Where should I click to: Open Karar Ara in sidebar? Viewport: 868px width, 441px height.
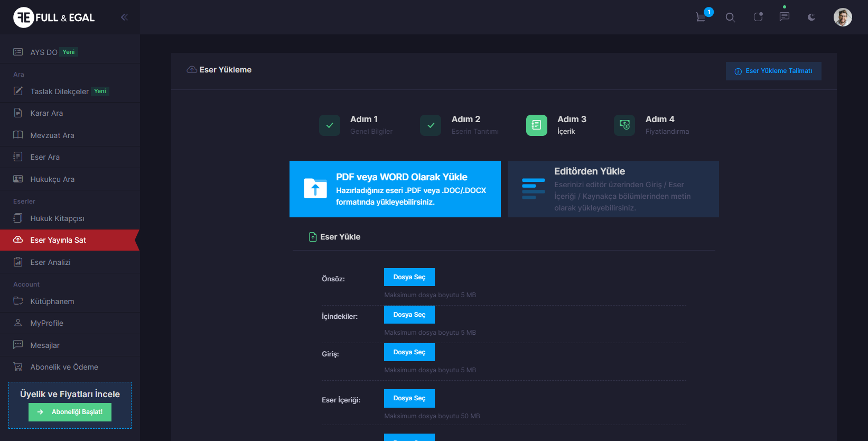[46, 113]
